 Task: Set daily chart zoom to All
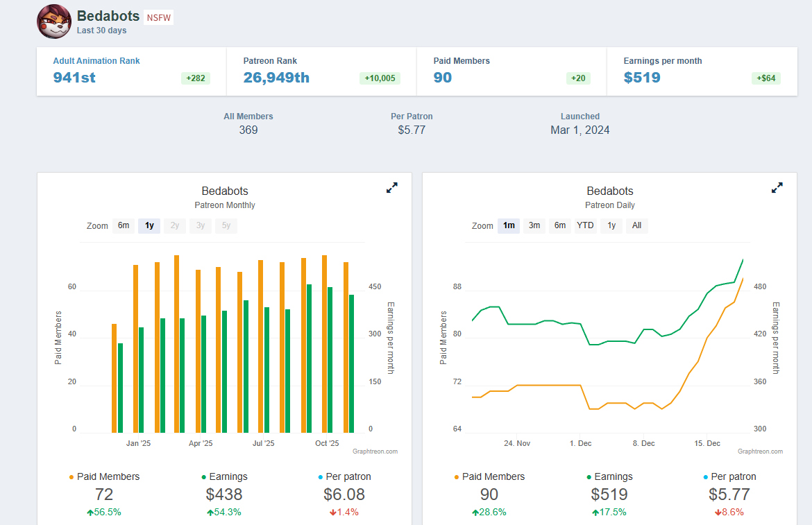pos(637,225)
